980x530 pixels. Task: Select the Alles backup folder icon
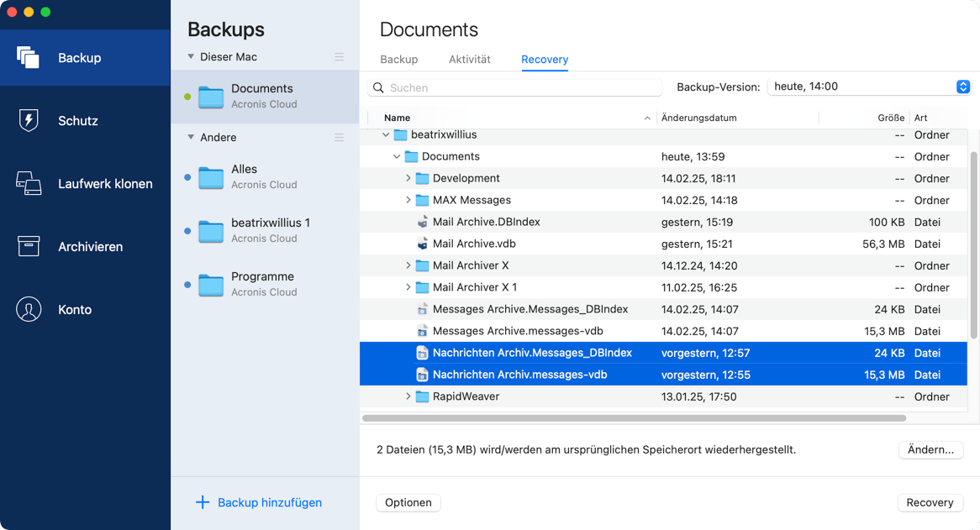click(211, 178)
